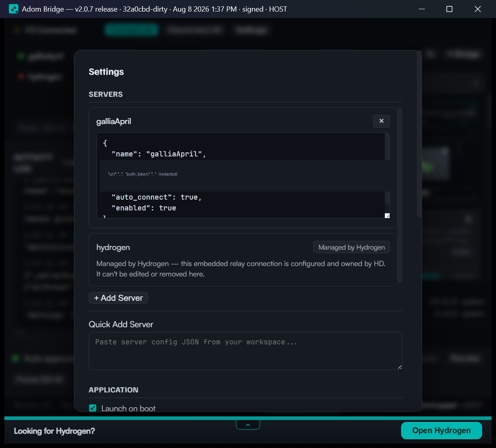Image resolution: width=496 pixels, height=448 pixels.
Task: Click the resize grip of galliaApril JSON editor
Action: click(x=387, y=216)
